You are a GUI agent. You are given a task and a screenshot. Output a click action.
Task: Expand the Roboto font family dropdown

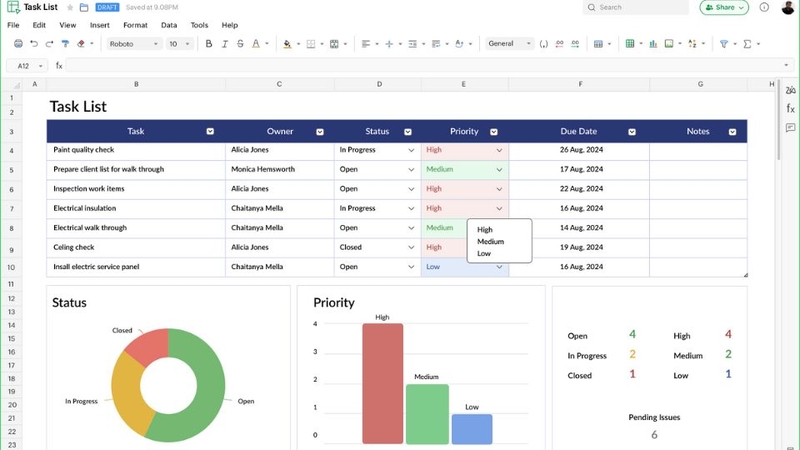[x=134, y=44]
